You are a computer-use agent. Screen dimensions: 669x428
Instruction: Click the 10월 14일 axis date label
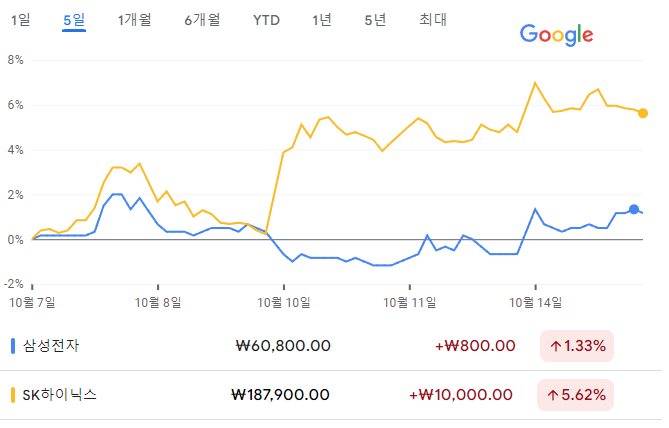pyautogui.click(x=535, y=303)
